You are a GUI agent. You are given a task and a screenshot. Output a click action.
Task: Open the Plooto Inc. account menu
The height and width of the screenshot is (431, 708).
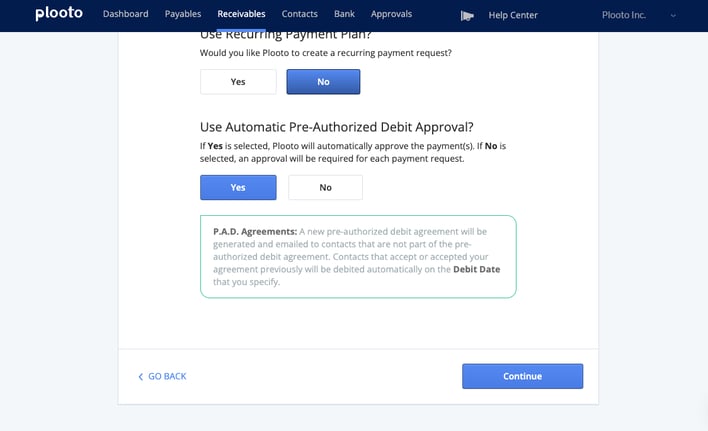click(624, 15)
